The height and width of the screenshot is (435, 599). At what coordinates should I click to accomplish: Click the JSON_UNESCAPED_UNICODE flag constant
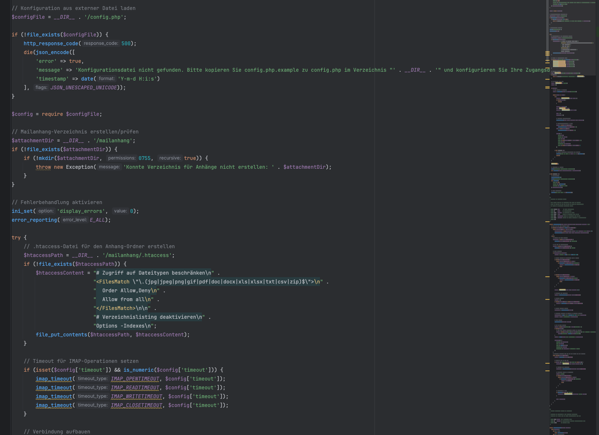[84, 87]
